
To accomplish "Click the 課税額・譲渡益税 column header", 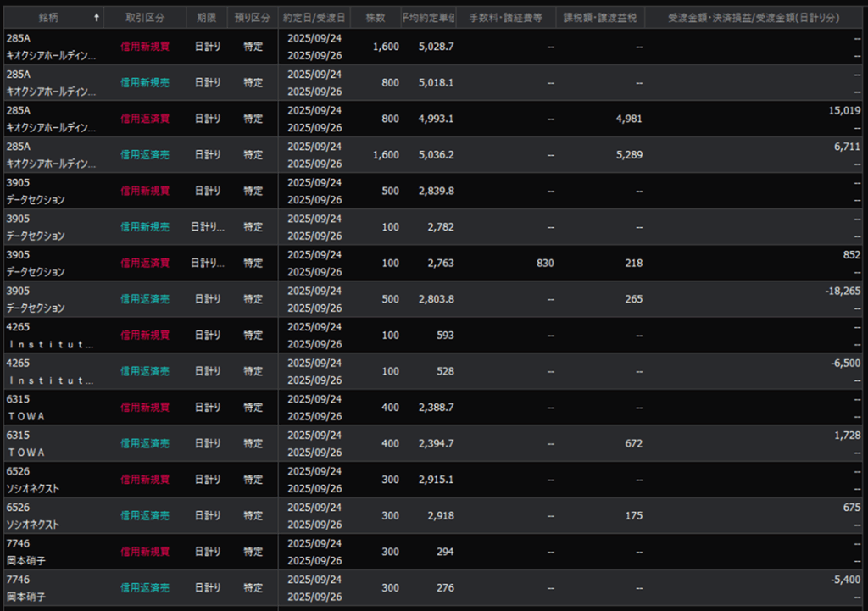I will pyautogui.click(x=601, y=17).
